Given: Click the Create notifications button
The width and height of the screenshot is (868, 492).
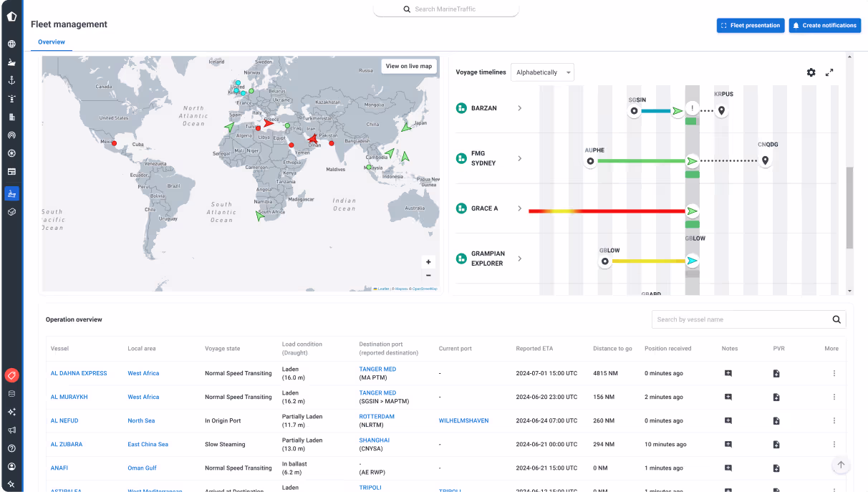Looking at the screenshot, I should (825, 25).
